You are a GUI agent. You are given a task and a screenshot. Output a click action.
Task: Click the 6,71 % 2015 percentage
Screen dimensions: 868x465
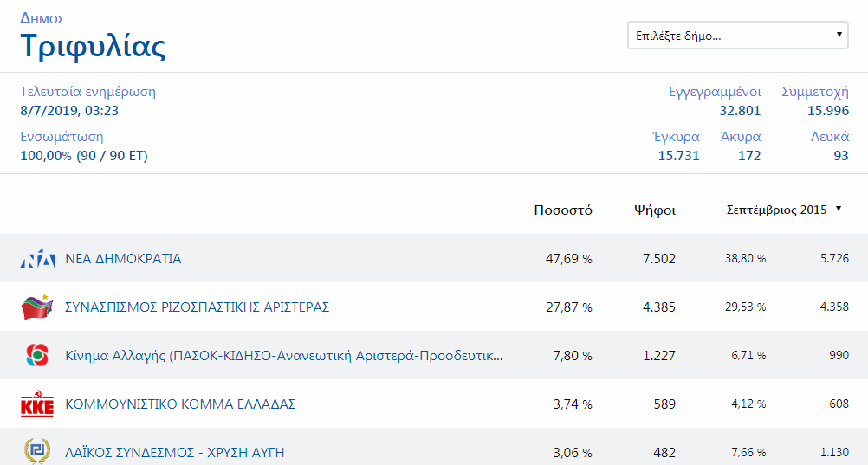coord(748,355)
